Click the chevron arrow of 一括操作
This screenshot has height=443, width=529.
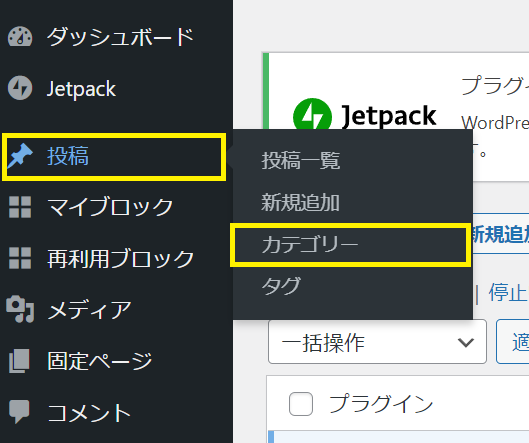(466, 343)
